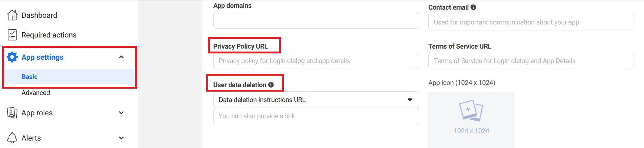Click the Dashboard home icon
The width and height of the screenshot is (644, 148).
[x=12, y=15]
